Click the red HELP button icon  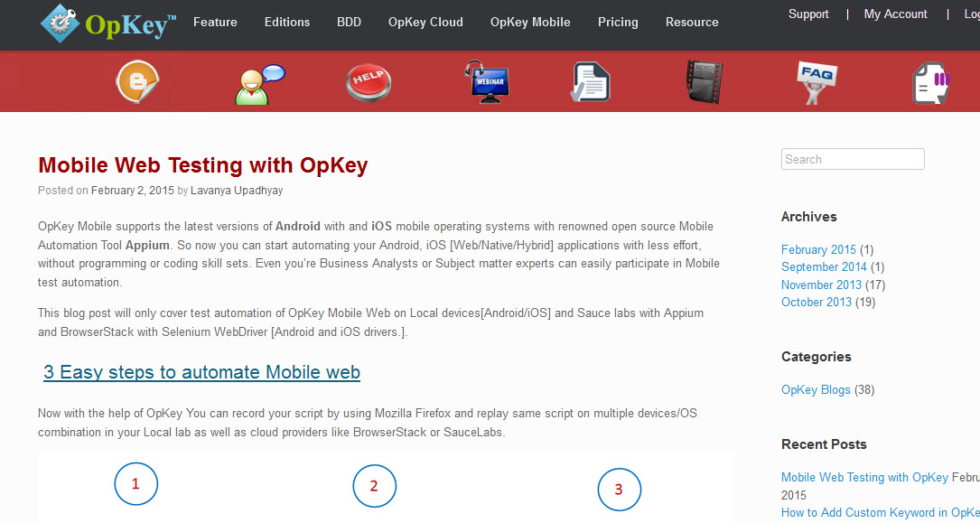click(x=369, y=82)
